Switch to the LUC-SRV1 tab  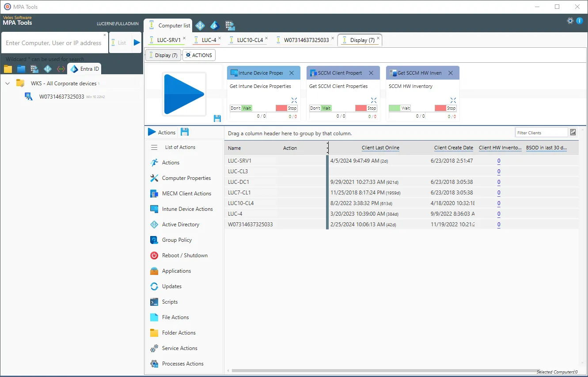pos(167,39)
